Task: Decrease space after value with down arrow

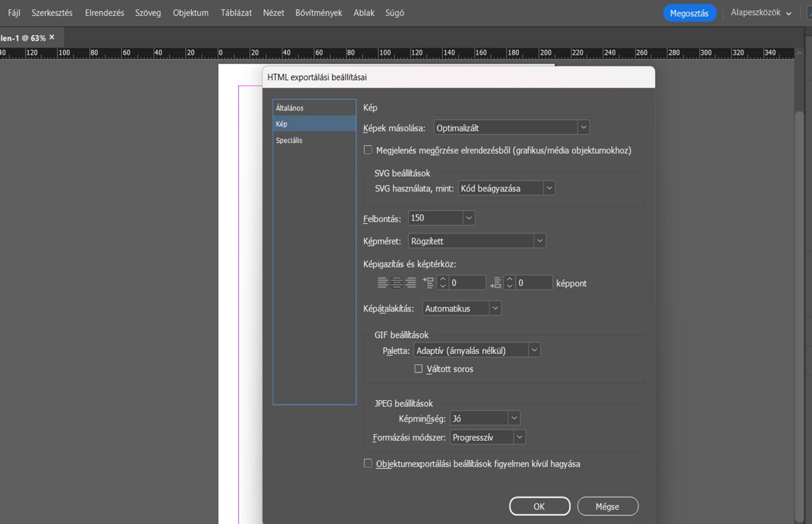Action: tap(510, 286)
